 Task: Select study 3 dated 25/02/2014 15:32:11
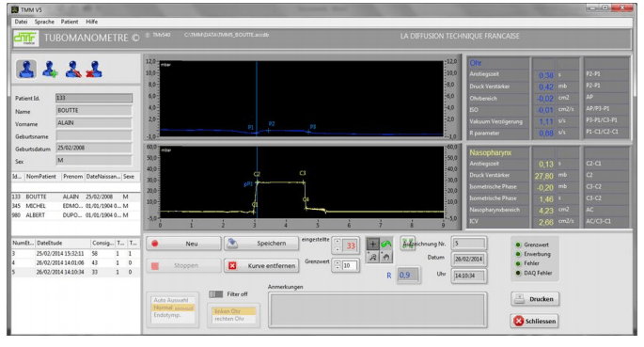75,254
